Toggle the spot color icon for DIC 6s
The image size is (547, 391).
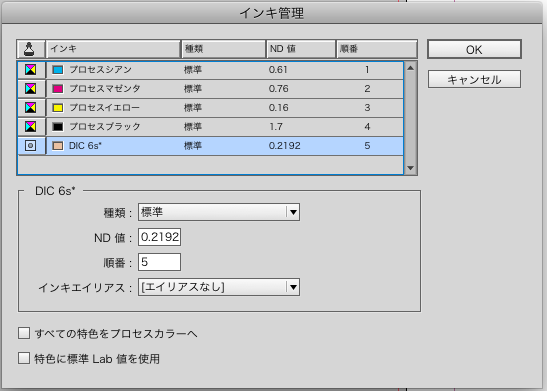pyautogui.click(x=30, y=145)
